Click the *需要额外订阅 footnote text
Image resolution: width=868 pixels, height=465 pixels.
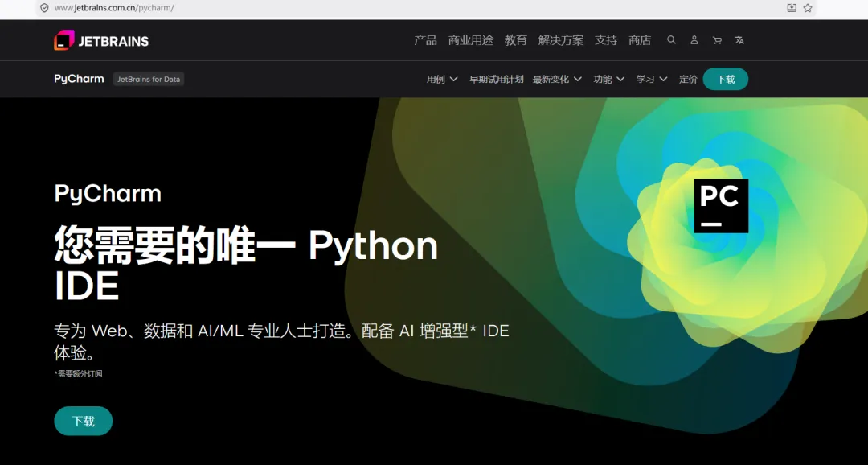pyautogui.click(x=78, y=373)
